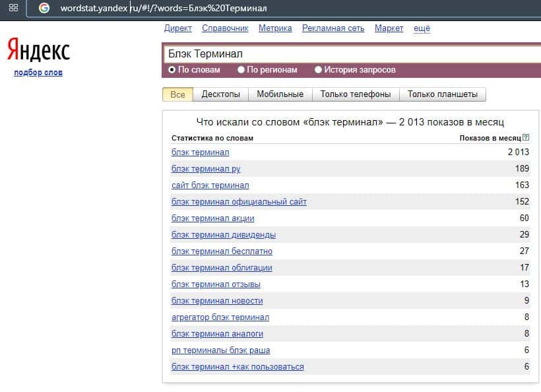Click the 27 impressions value
Image resolution: width=541 pixels, height=392 pixels.
pyautogui.click(x=524, y=251)
